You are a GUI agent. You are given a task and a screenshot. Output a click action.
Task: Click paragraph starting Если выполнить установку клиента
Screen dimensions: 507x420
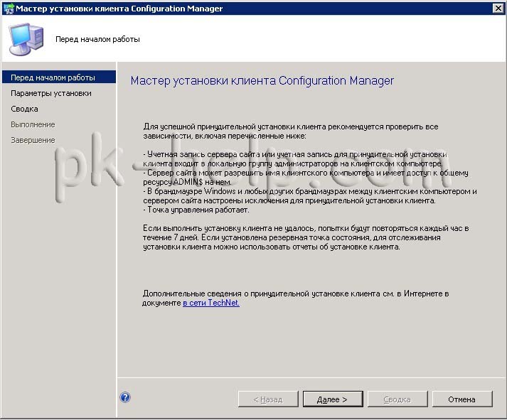(x=306, y=237)
